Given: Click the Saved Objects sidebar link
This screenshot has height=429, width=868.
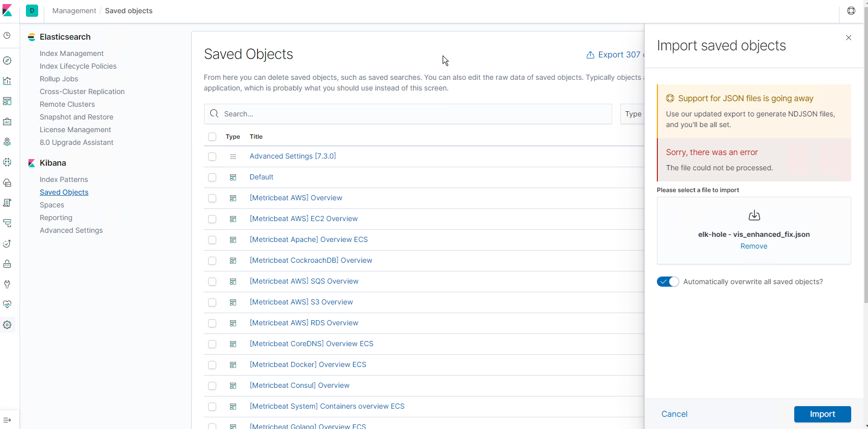Looking at the screenshot, I should tap(64, 192).
